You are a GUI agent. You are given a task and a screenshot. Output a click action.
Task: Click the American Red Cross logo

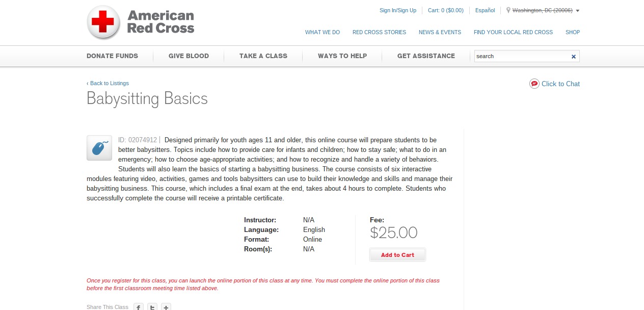pyautogui.click(x=141, y=22)
